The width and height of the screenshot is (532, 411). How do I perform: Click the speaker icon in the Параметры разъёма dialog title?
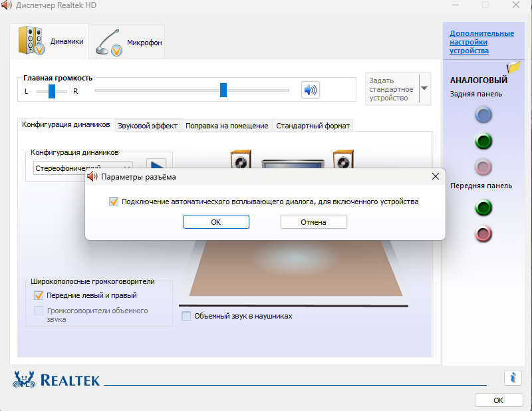click(x=92, y=176)
